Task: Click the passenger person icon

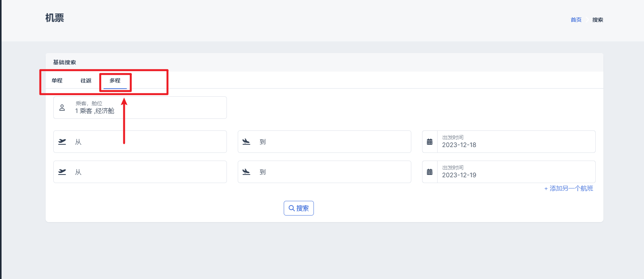Action: pyautogui.click(x=62, y=108)
